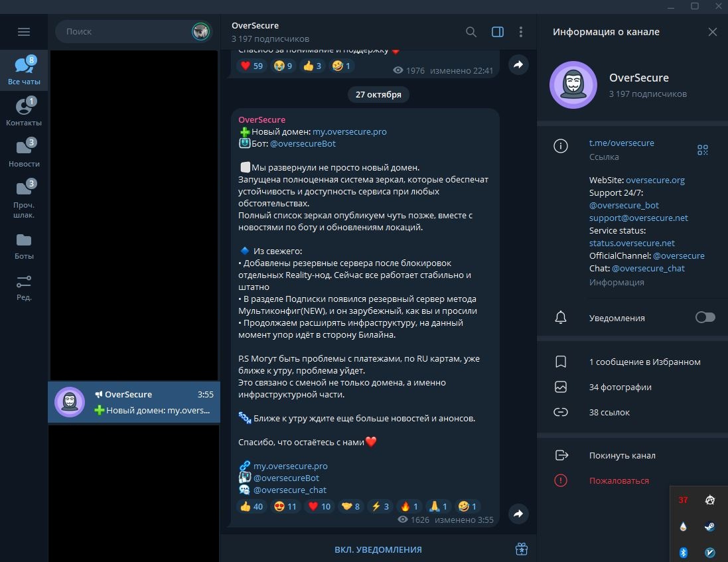Forward the message edited at 22:41
Screen dimensions: 728x562
point(518,64)
